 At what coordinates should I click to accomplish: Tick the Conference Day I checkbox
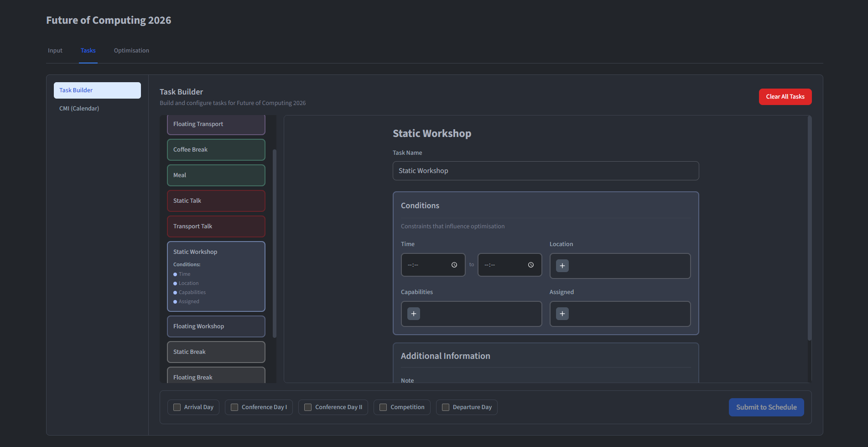click(x=234, y=407)
